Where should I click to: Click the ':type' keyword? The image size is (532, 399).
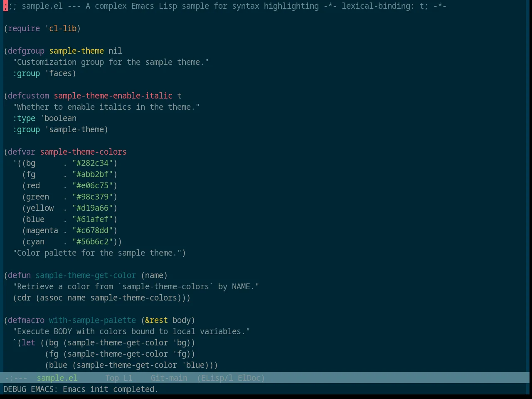pos(24,118)
